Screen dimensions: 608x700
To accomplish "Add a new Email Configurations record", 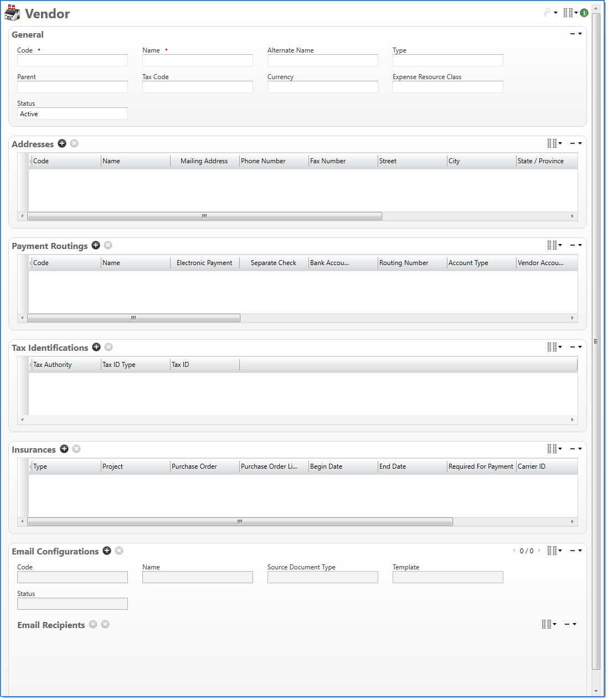I will coord(107,551).
